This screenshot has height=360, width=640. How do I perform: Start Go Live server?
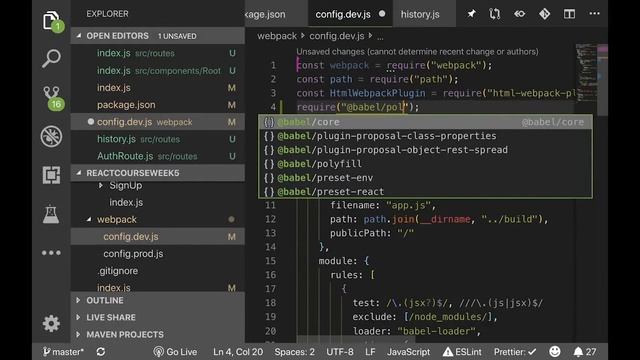[175, 351]
